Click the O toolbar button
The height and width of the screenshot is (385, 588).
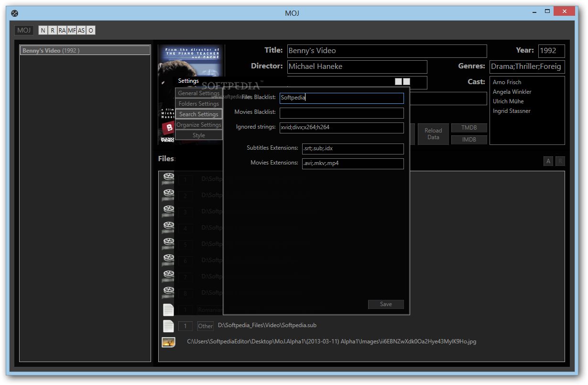pyautogui.click(x=91, y=30)
